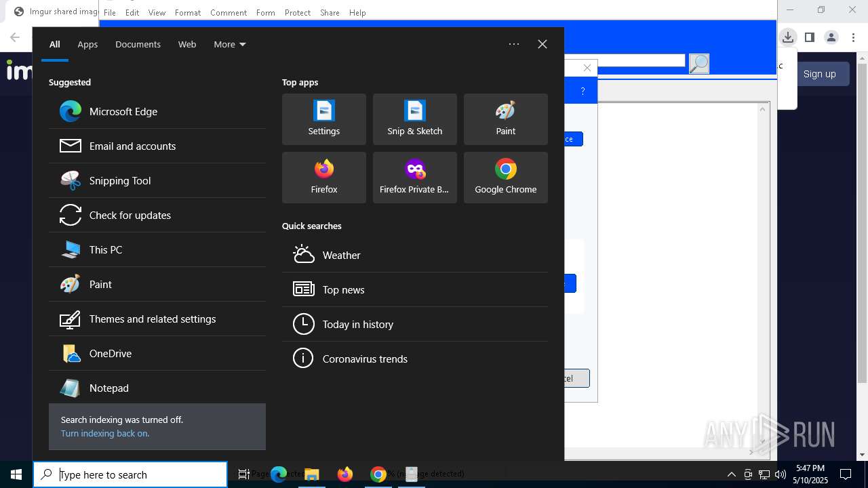
Task: Open Share menu in background editor
Action: pos(330,12)
